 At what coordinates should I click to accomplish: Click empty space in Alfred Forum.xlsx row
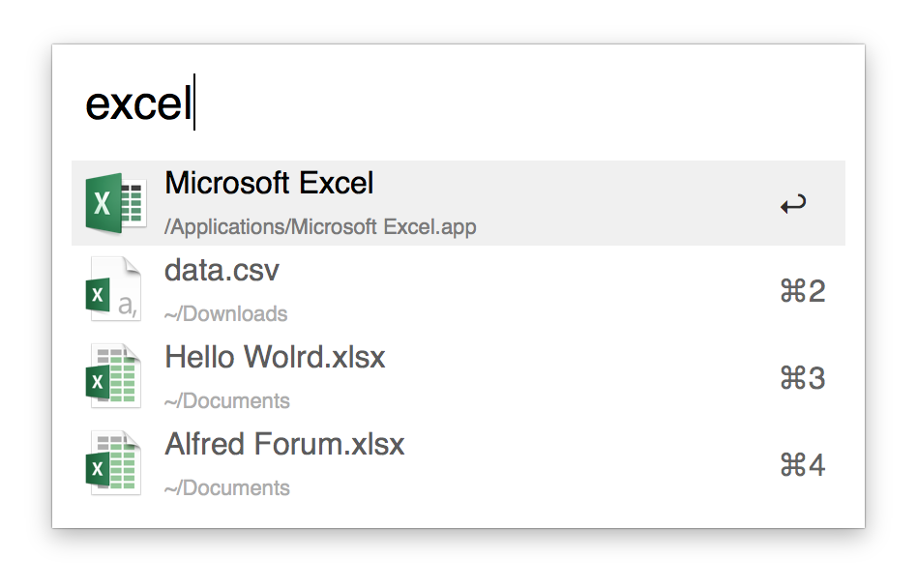click(x=585, y=464)
